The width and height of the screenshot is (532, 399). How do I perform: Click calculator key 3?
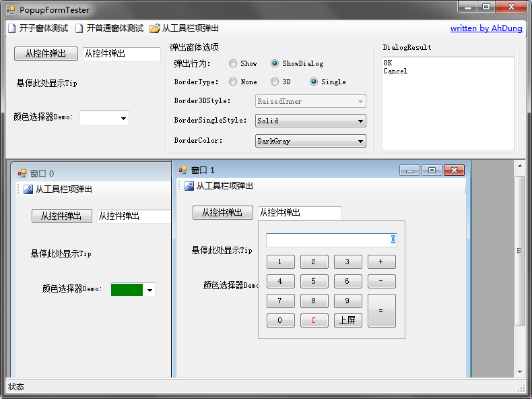point(347,262)
